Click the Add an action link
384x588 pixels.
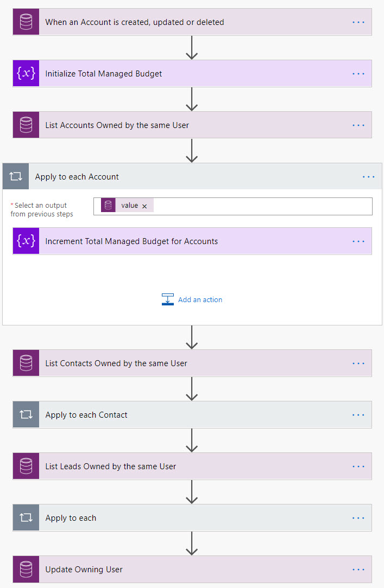(x=199, y=299)
